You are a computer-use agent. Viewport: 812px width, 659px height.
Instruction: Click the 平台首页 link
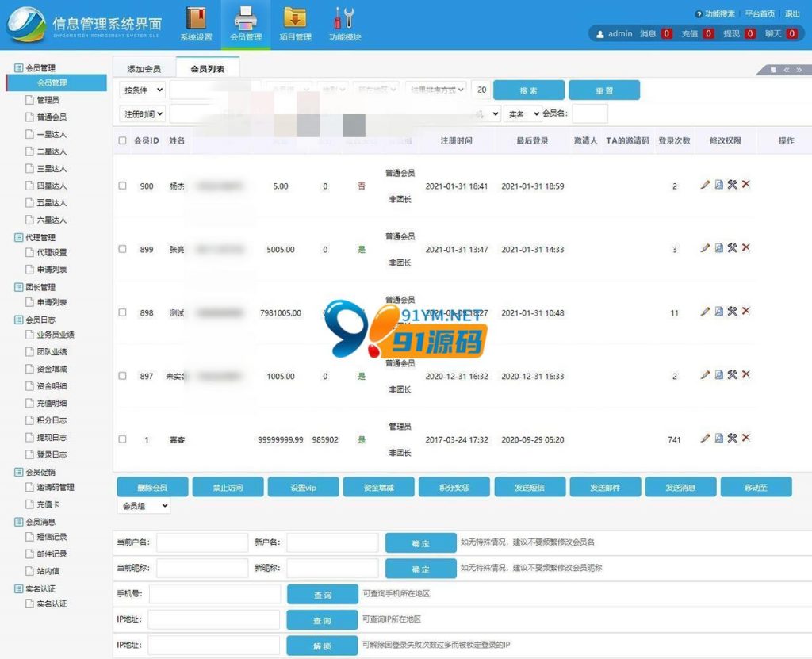coord(760,14)
